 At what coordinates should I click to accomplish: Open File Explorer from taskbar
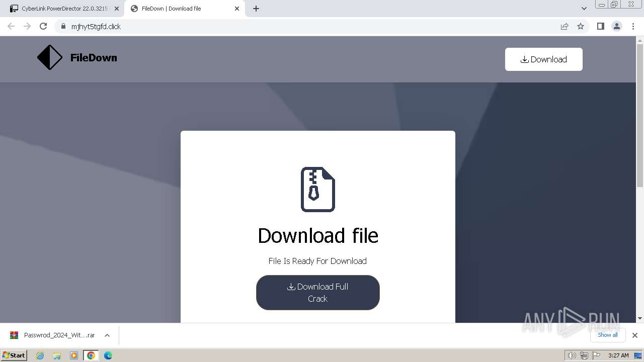[x=57, y=355]
